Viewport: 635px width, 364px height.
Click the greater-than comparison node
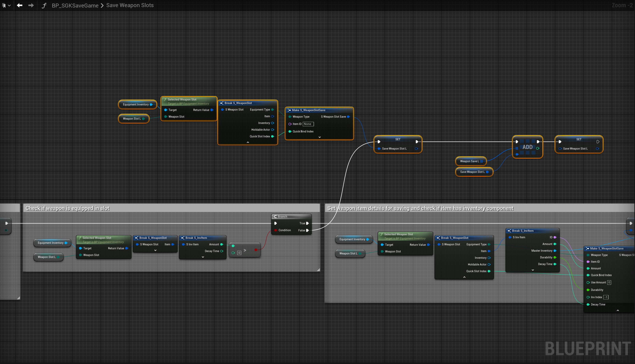pos(245,250)
